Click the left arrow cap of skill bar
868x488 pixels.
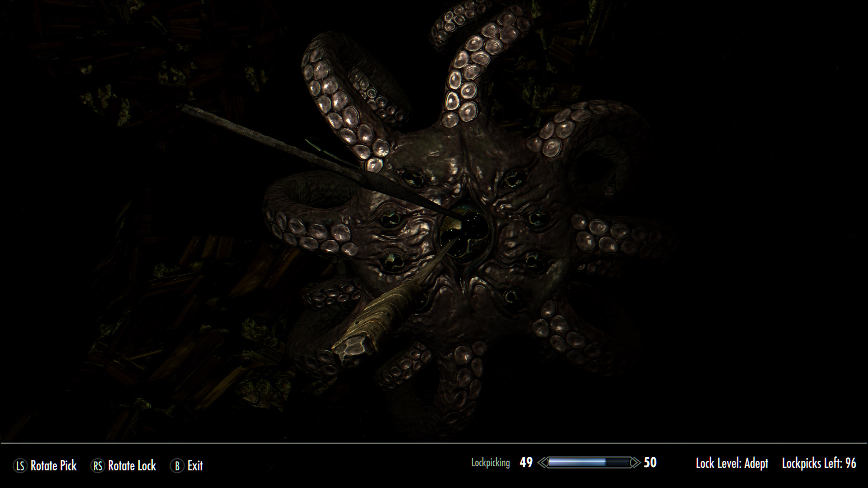[543, 463]
